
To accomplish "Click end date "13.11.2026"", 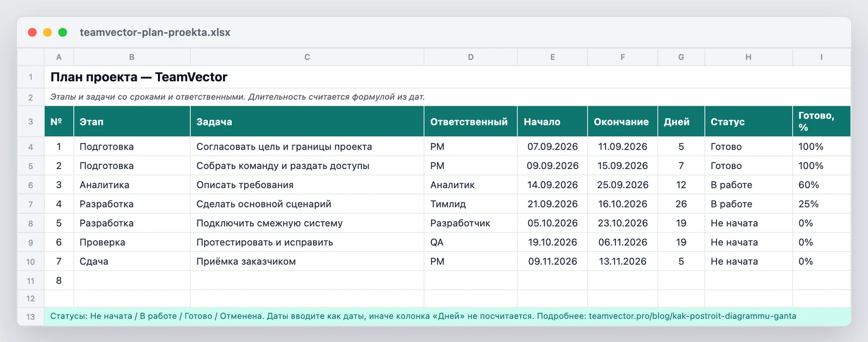I will pos(622,261).
